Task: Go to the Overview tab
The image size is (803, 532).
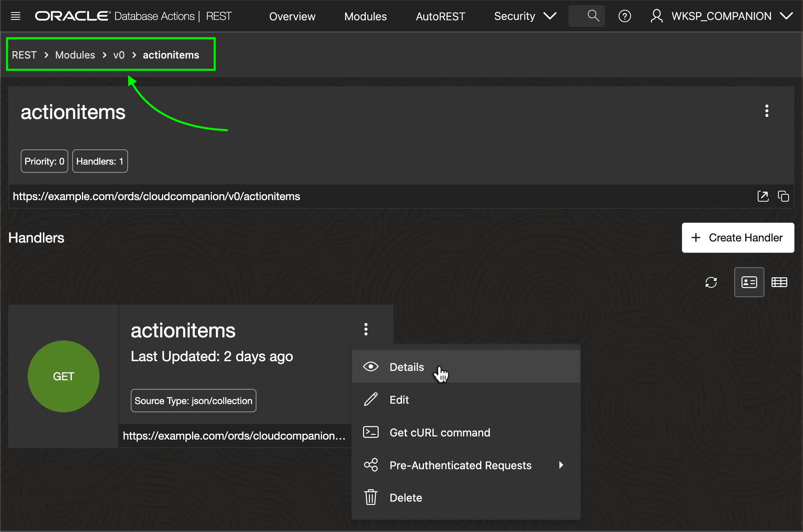Action: click(x=292, y=16)
